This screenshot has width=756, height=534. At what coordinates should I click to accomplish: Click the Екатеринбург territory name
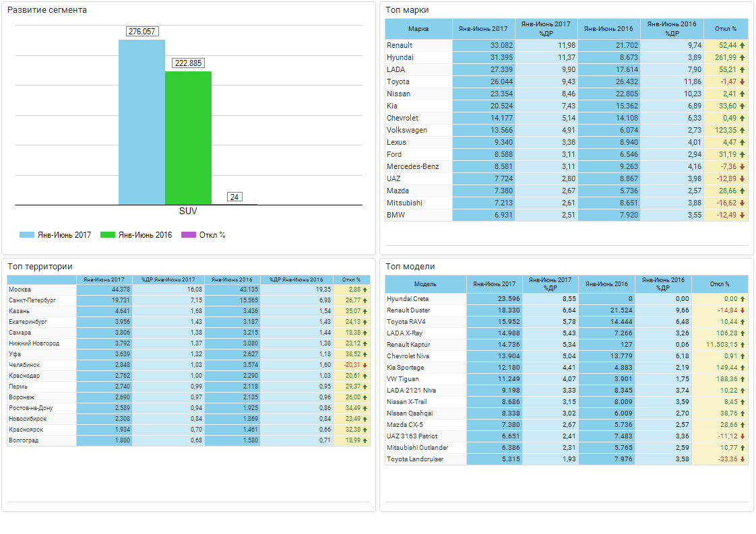pyautogui.click(x=28, y=322)
